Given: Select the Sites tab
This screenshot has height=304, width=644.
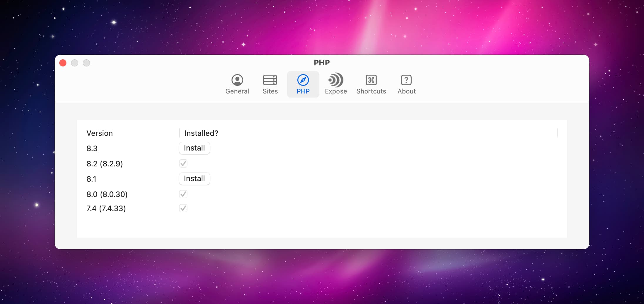Looking at the screenshot, I should [x=270, y=84].
